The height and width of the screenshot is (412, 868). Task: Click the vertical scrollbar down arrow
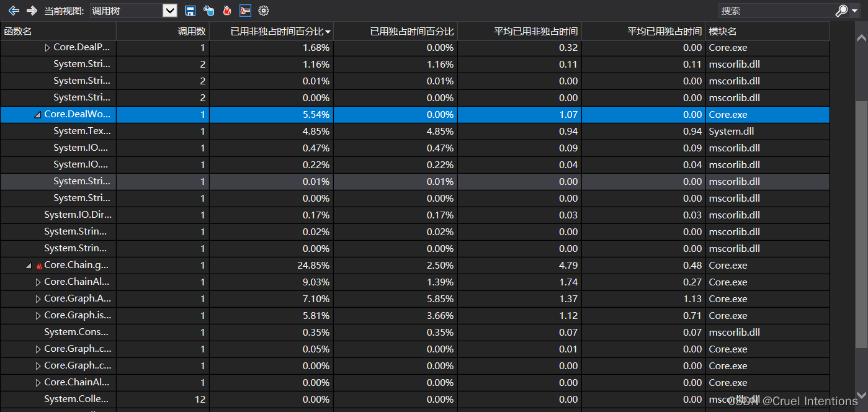(x=861, y=395)
